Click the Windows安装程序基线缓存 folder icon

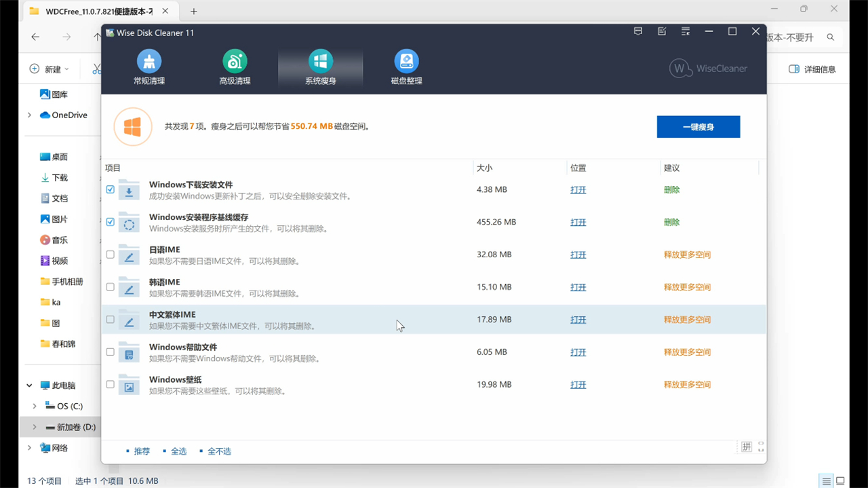(129, 223)
